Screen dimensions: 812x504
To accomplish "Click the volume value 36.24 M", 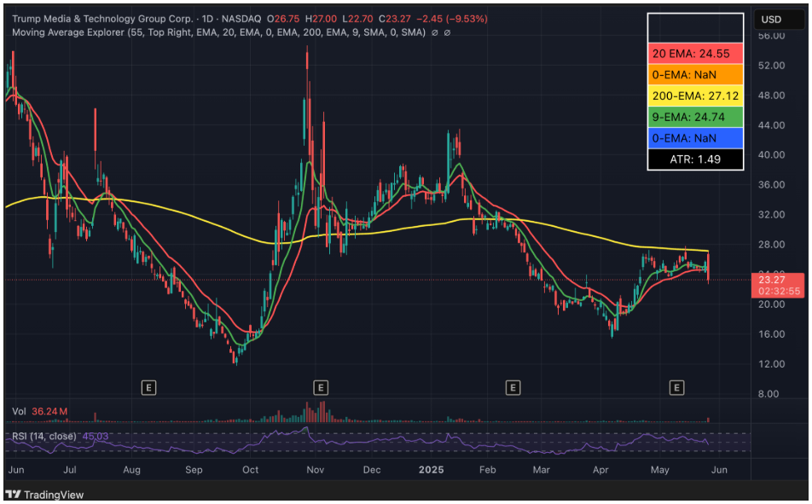I will pyautogui.click(x=49, y=411).
